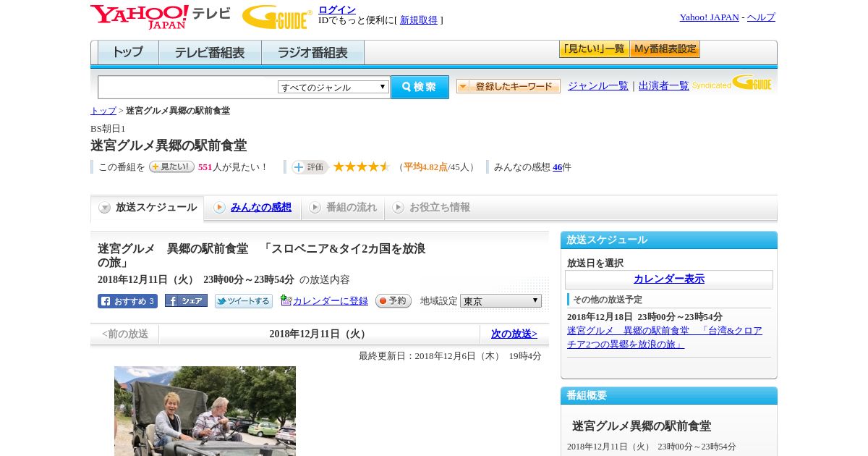Image resolution: width=868 pixels, height=456 pixels.
Task: Click the Yahoo! Japan テレビ logo
Action: (x=160, y=17)
